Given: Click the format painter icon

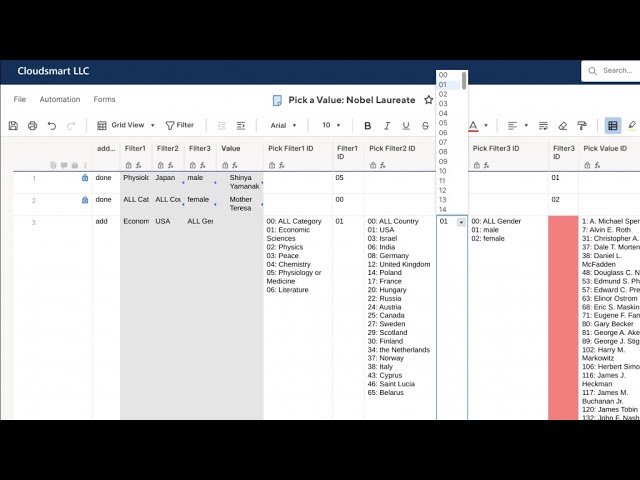Looking at the screenshot, I should tap(582, 126).
